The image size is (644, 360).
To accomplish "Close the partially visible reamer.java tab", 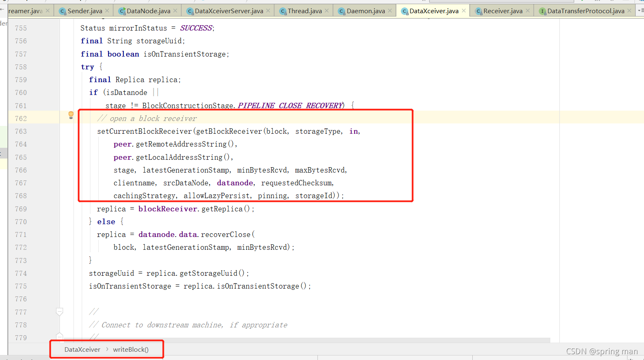I will point(47,11).
